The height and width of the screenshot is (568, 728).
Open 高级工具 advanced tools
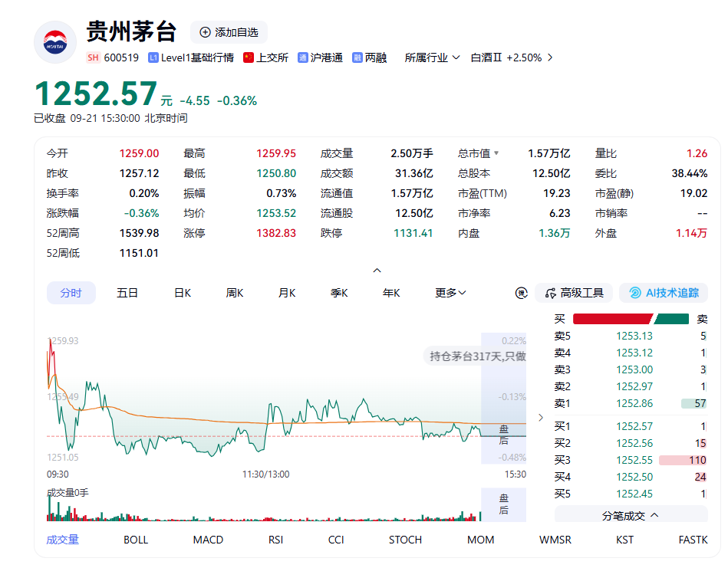(574, 293)
